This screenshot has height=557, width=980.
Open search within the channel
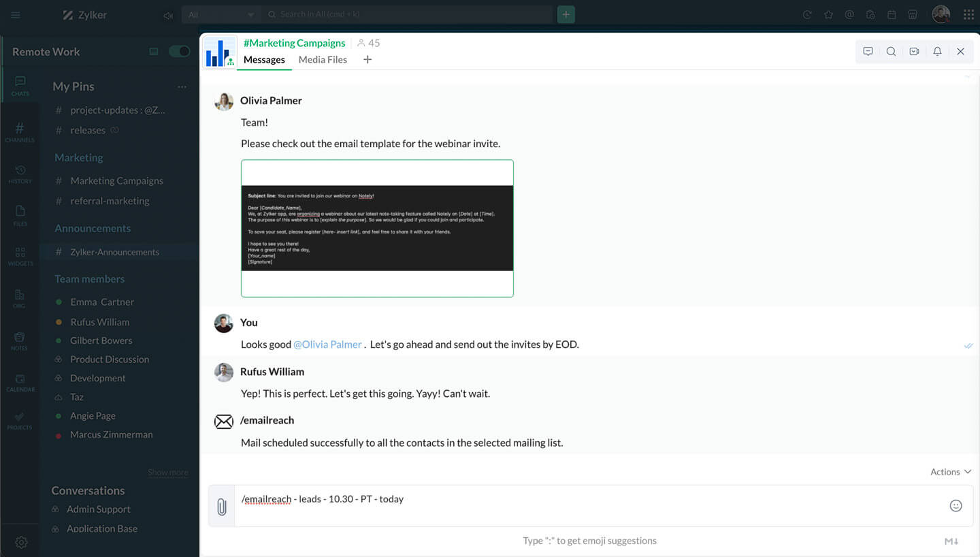(x=891, y=52)
